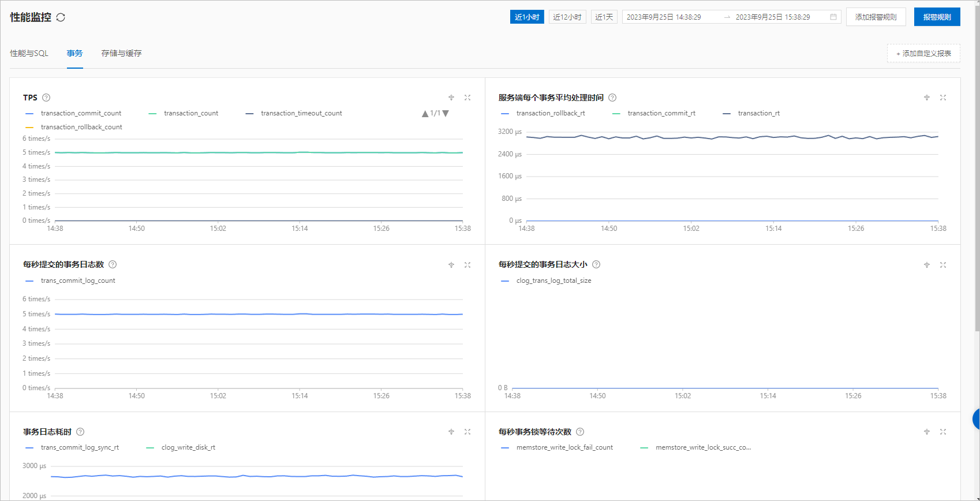
Task: Open the calendar icon in date range
Action: click(833, 17)
